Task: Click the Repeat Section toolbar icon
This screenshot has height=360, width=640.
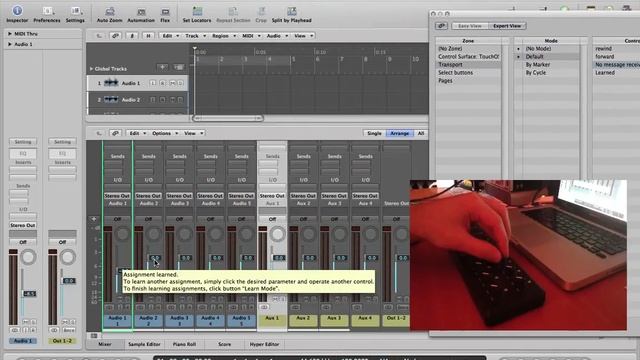Action: [233, 13]
